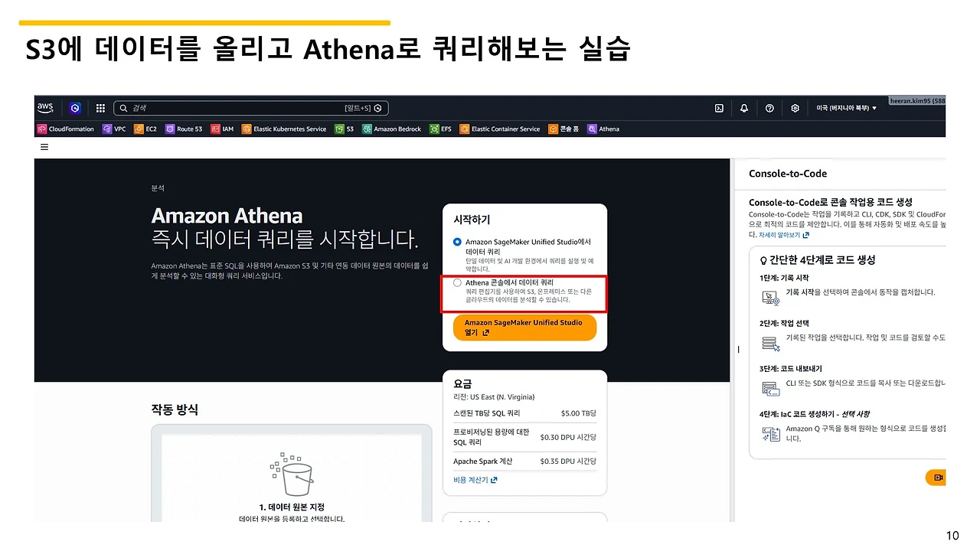Open the Route 53 favorite shortcut

184,129
